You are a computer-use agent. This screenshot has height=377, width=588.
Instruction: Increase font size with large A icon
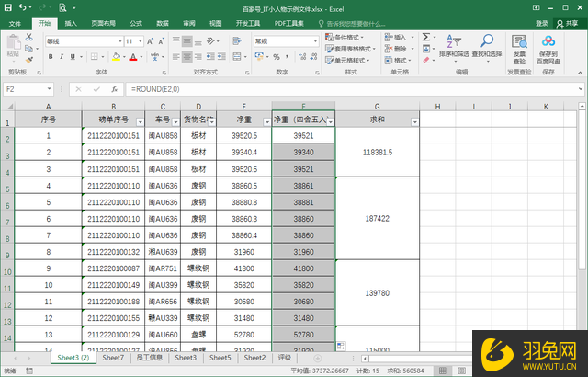tap(150, 41)
